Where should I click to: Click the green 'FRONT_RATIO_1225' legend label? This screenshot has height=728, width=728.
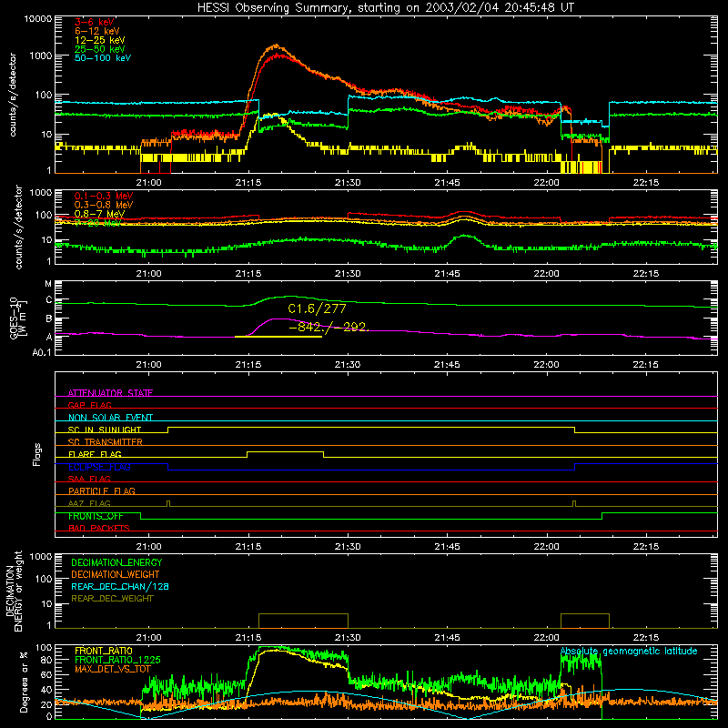point(117,660)
